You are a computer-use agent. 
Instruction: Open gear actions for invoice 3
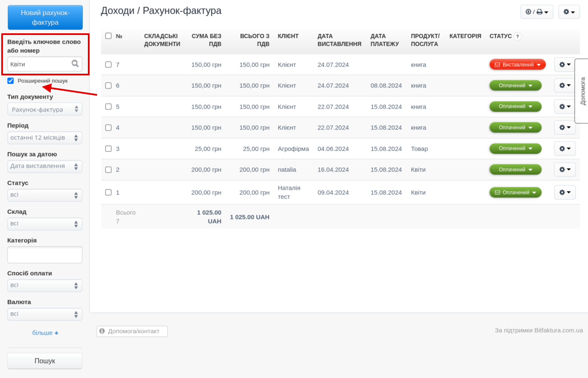pyautogui.click(x=564, y=149)
